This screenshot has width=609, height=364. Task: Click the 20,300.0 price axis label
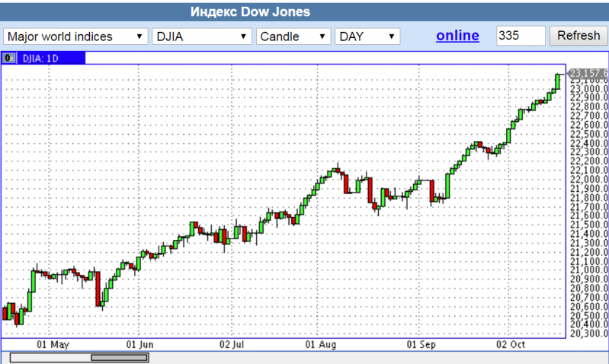pyautogui.click(x=589, y=333)
